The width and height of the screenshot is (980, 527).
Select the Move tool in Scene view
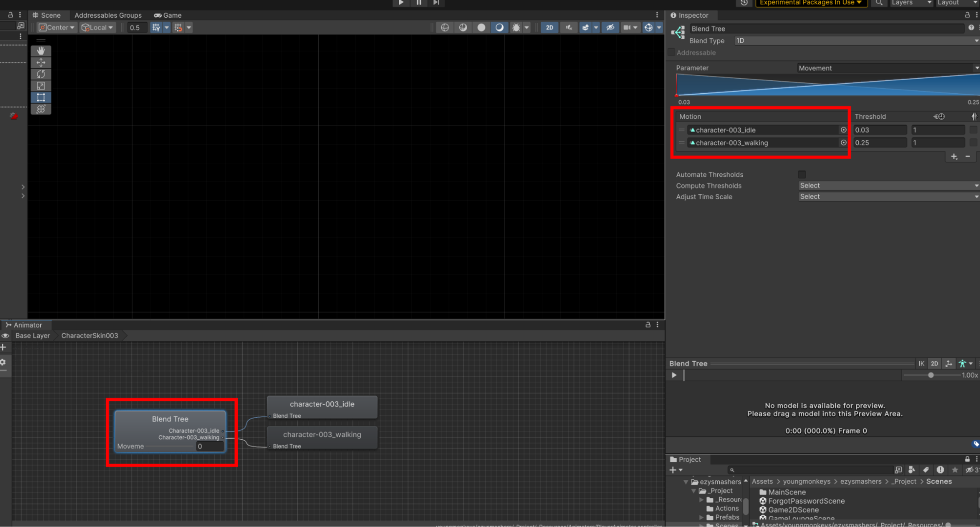click(x=41, y=62)
